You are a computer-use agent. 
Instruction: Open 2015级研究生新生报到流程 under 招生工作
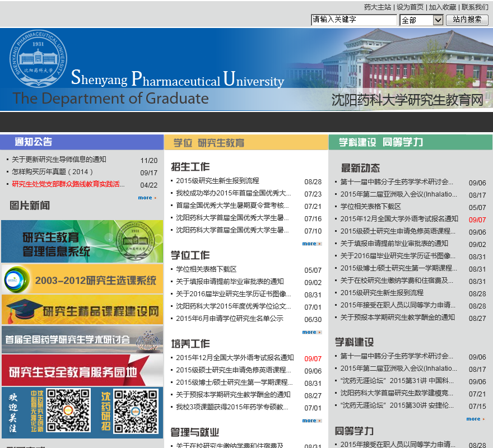tap(217, 181)
